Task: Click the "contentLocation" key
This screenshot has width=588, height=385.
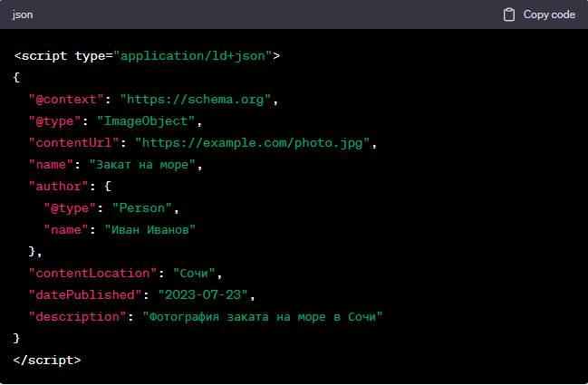Action: (92, 274)
